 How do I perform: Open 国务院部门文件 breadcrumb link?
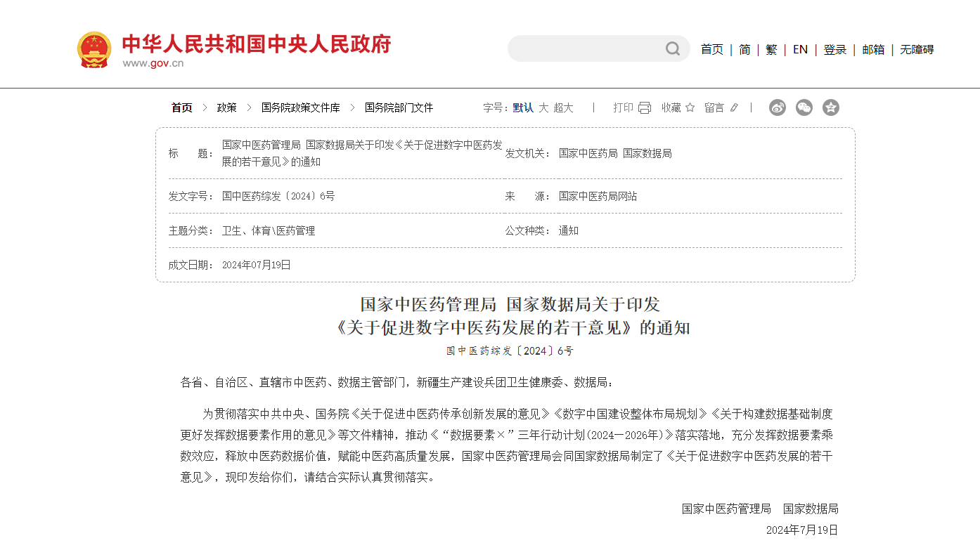399,107
